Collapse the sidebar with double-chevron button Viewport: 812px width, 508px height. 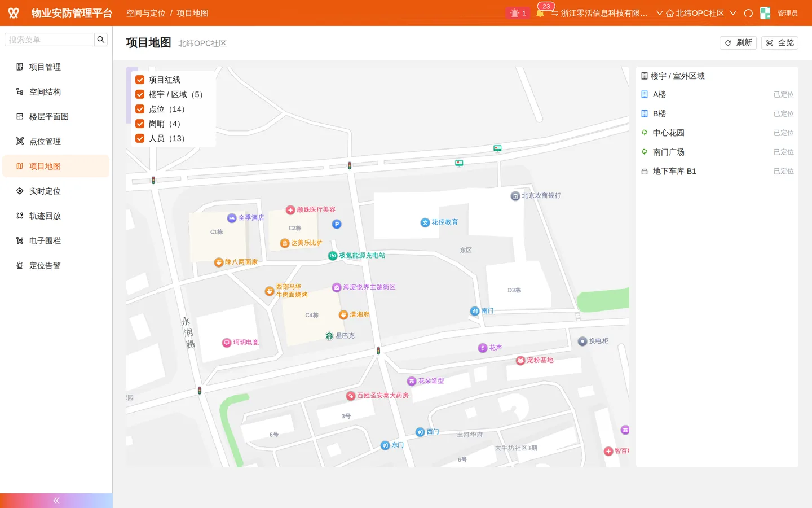coord(56,501)
